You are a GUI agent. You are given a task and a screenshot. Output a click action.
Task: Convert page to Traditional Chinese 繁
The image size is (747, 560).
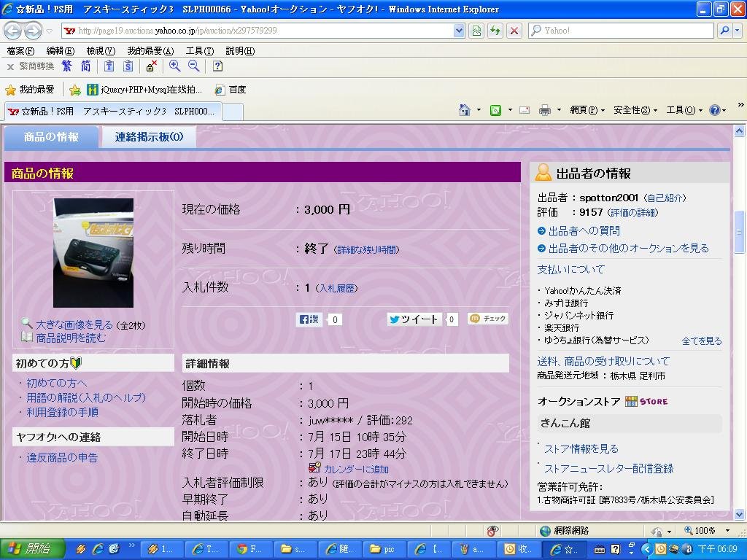click(x=66, y=66)
